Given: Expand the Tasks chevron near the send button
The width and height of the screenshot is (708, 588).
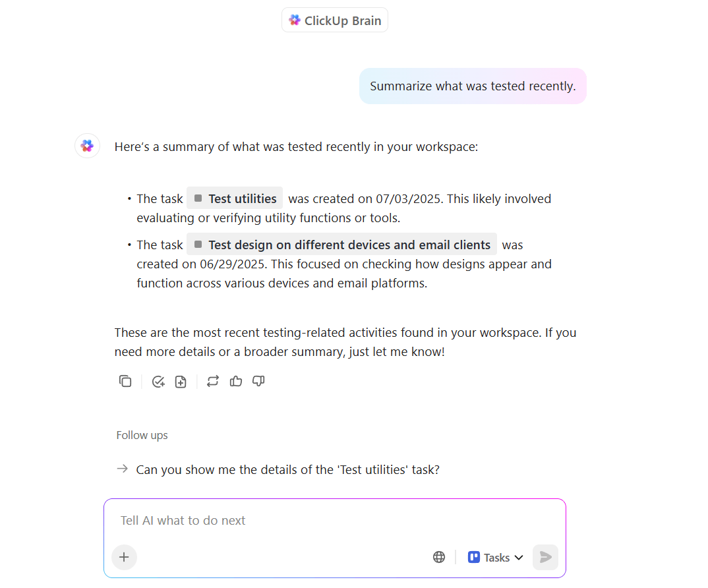Looking at the screenshot, I should point(519,557).
